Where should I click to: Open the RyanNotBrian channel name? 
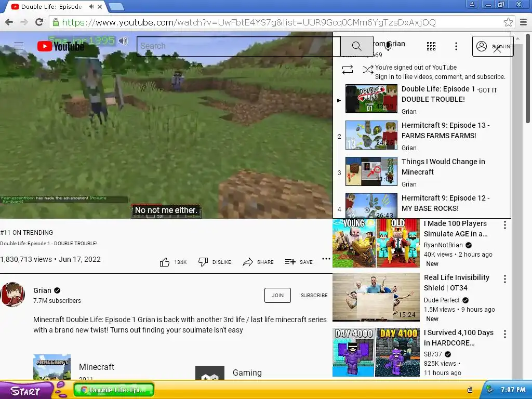pos(443,245)
